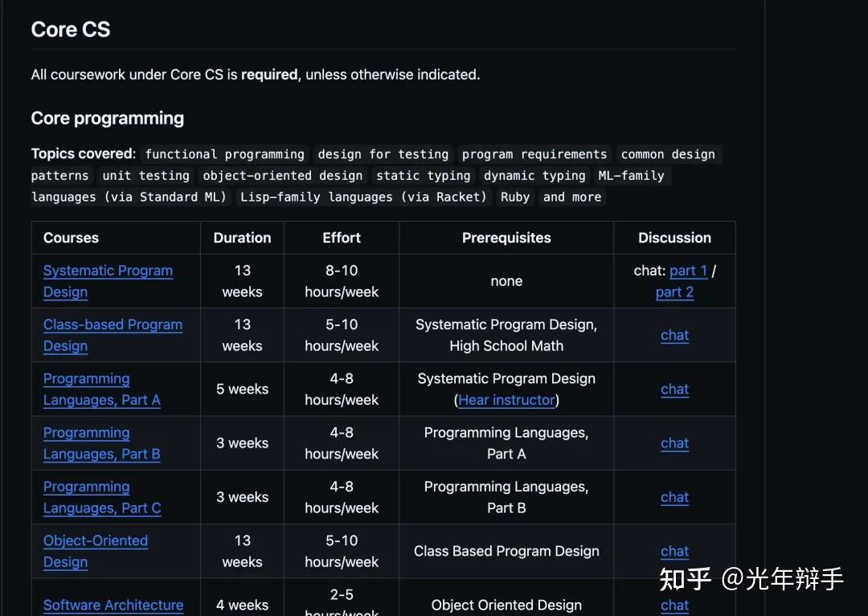Open the Software Architecture course link
Screen dimensions: 868x616
point(113,605)
